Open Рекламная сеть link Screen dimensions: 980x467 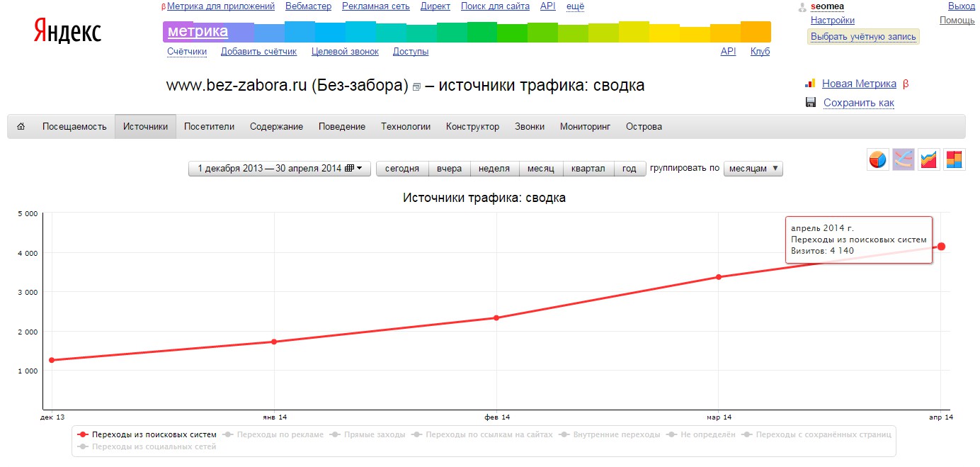(375, 6)
